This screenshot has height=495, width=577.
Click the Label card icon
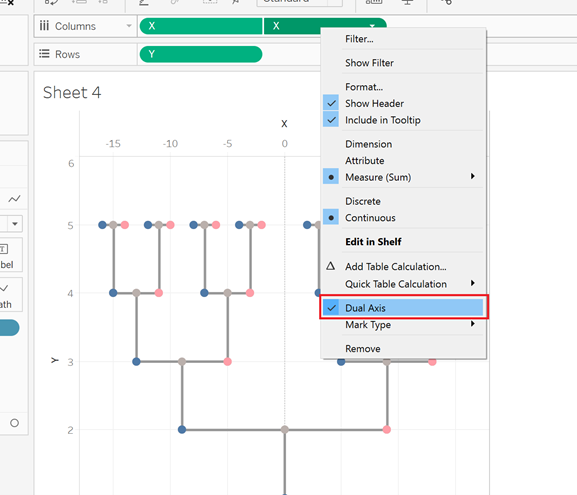pos(4,249)
